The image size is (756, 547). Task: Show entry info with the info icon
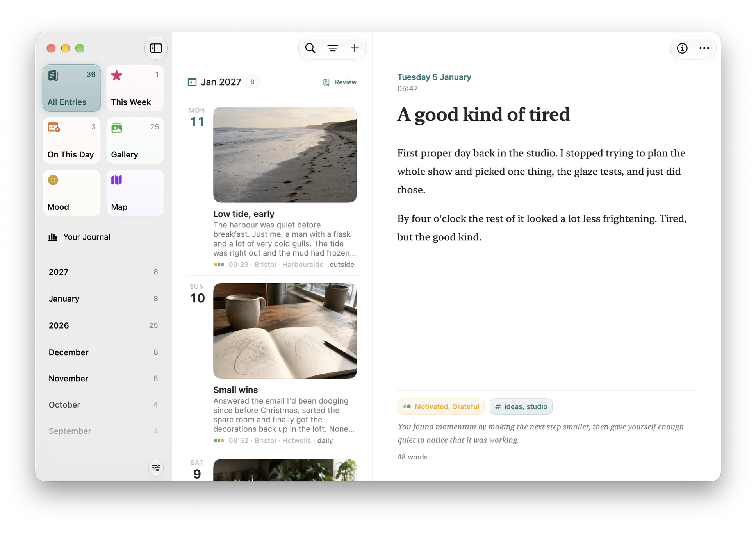coord(682,48)
